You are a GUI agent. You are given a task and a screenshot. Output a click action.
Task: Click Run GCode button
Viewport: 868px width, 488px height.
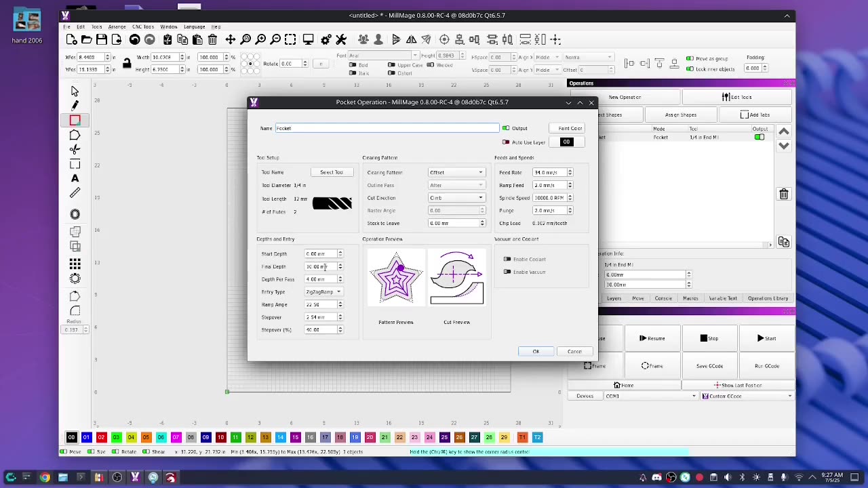[767, 366]
